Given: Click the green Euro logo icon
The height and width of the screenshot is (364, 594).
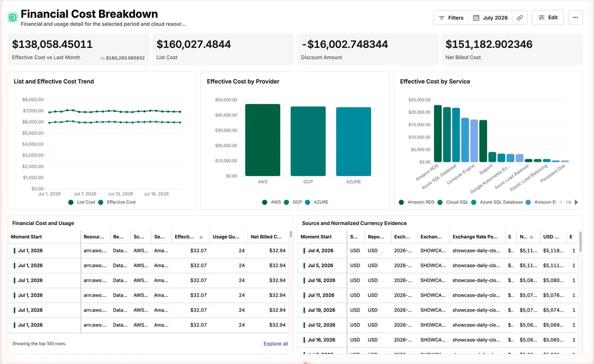Looking at the screenshot, I should pos(12,17).
